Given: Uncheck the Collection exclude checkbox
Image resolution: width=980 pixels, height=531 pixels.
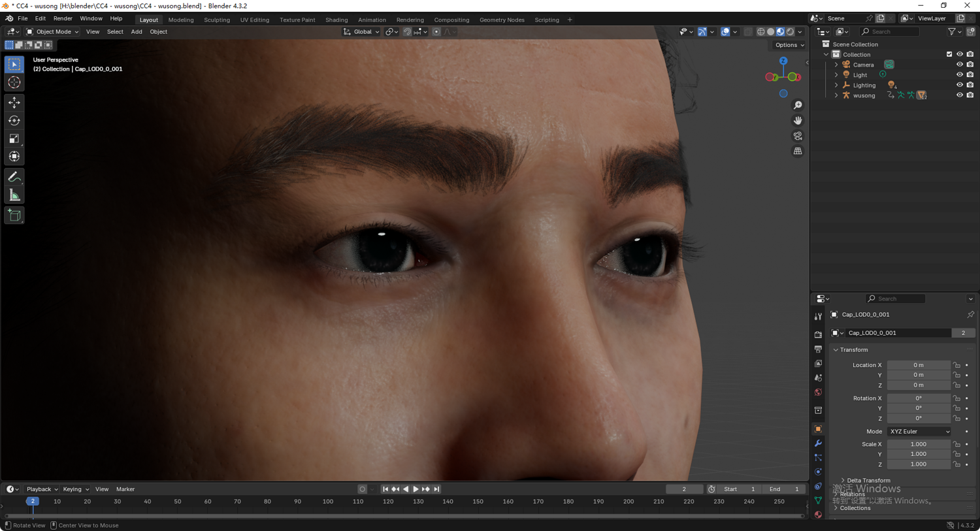Looking at the screenshot, I should (949, 54).
